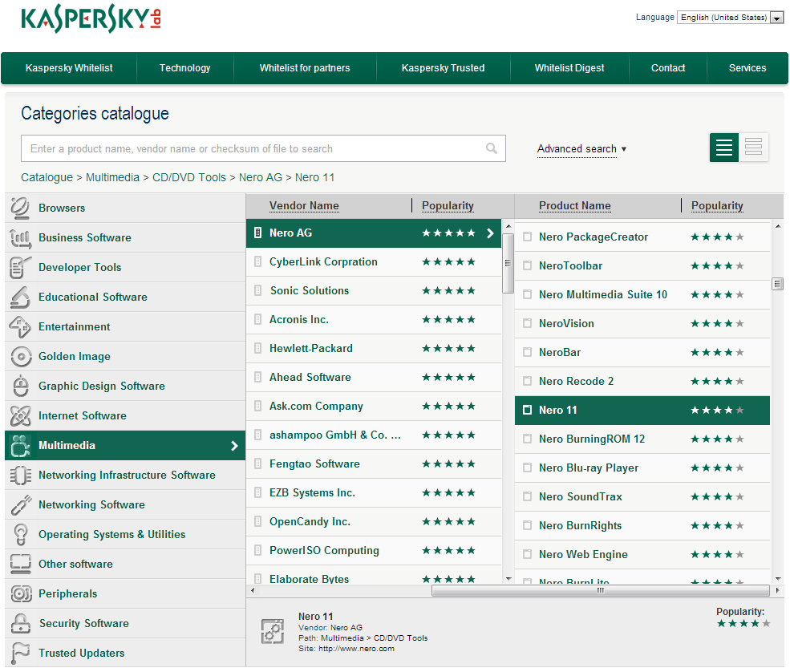Check the NeroToolbar checkbox
This screenshot has width=790, height=672.
[x=528, y=265]
